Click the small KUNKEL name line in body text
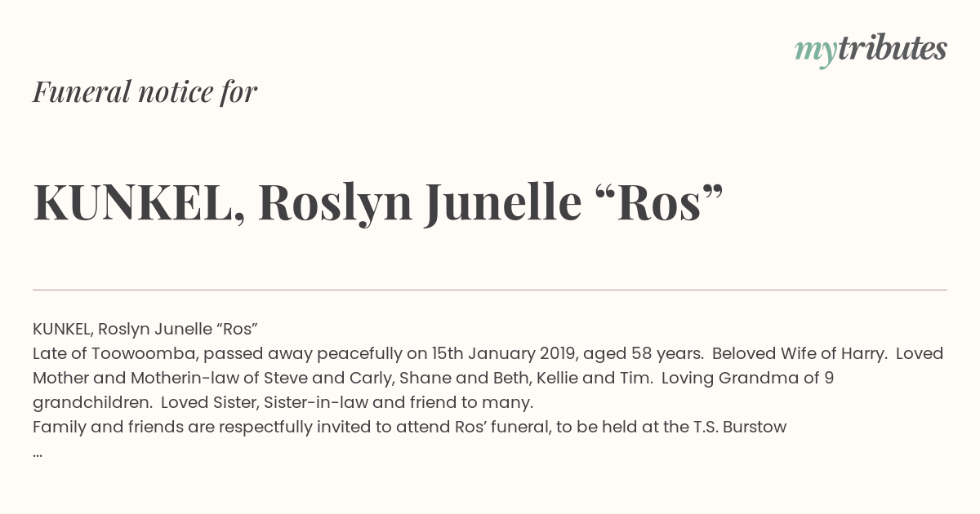The height and width of the screenshot is (514, 980). (x=145, y=329)
